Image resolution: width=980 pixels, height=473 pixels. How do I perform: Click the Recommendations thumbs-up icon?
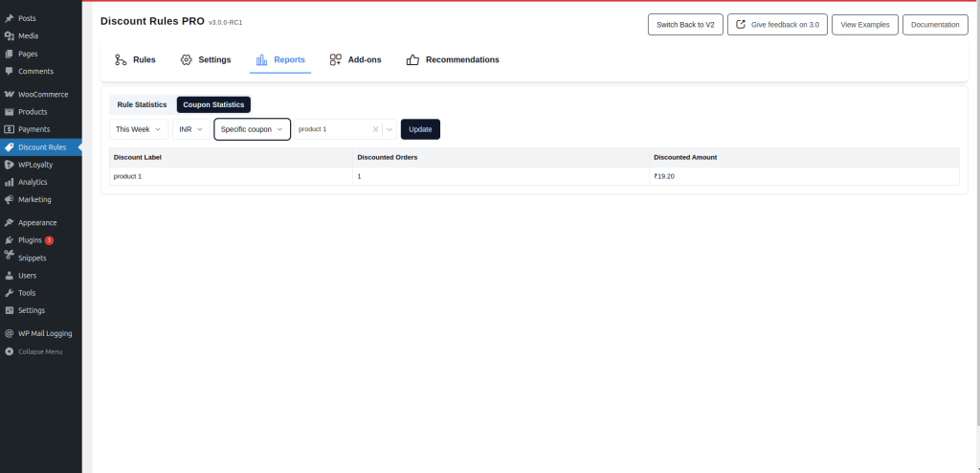[x=413, y=59]
